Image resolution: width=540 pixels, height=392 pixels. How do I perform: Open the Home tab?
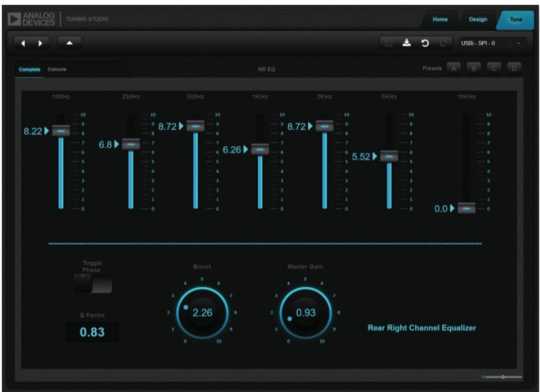(440, 19)
